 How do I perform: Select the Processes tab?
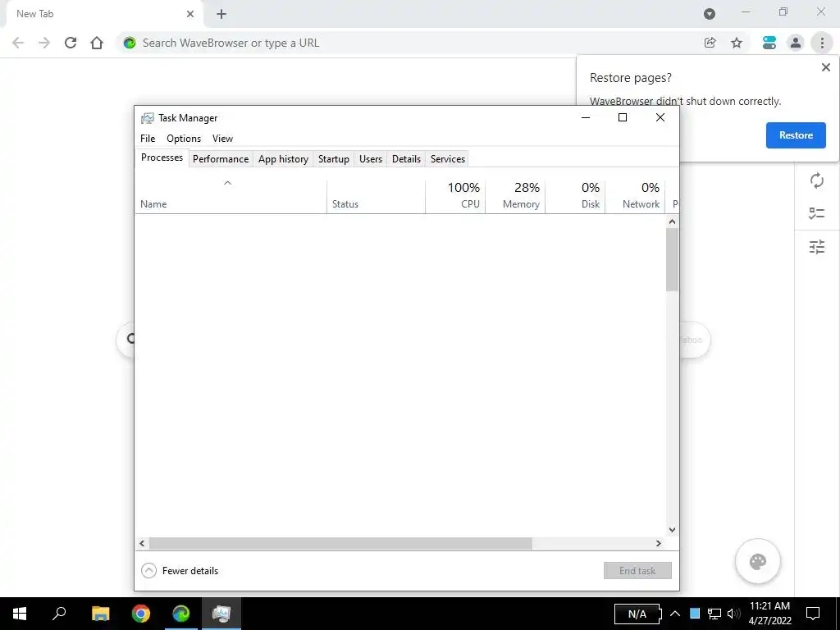(162, 157)
